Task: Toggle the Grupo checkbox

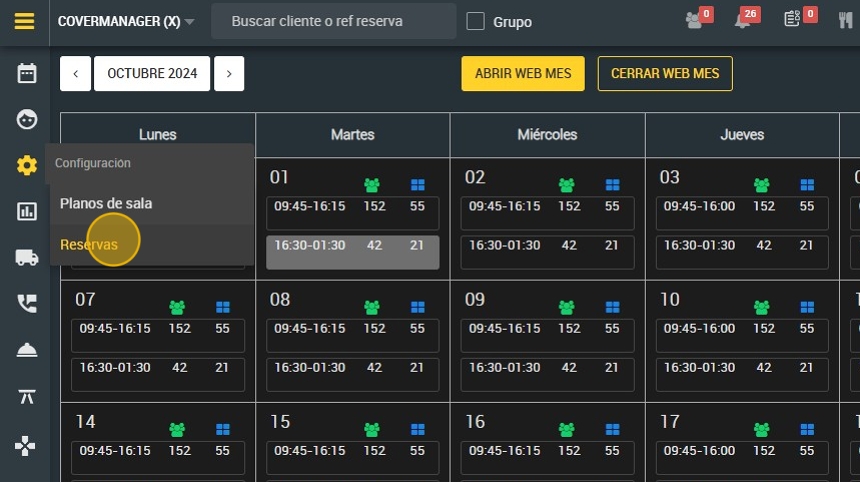Action: tap(475, 21)
